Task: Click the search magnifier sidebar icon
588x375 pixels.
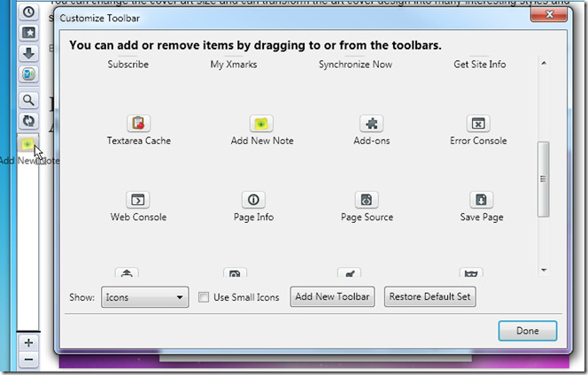Action: pyautogui.click(x=28, y=100)
